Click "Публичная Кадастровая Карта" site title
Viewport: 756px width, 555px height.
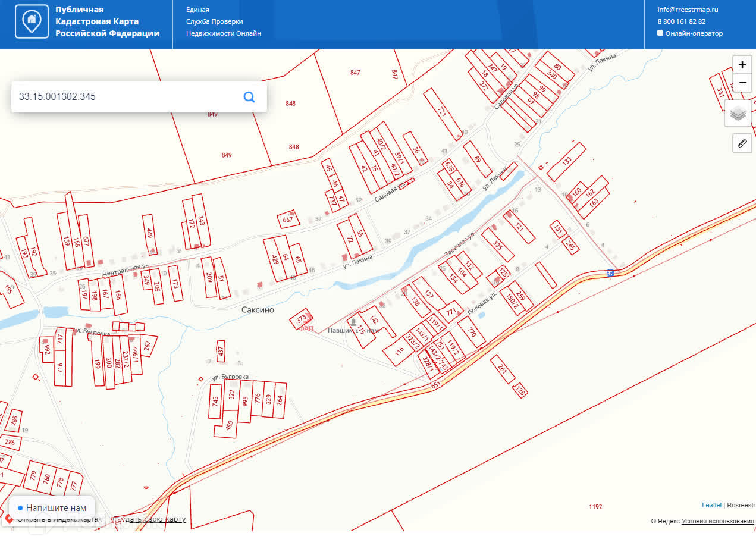[x=107, y=21]
